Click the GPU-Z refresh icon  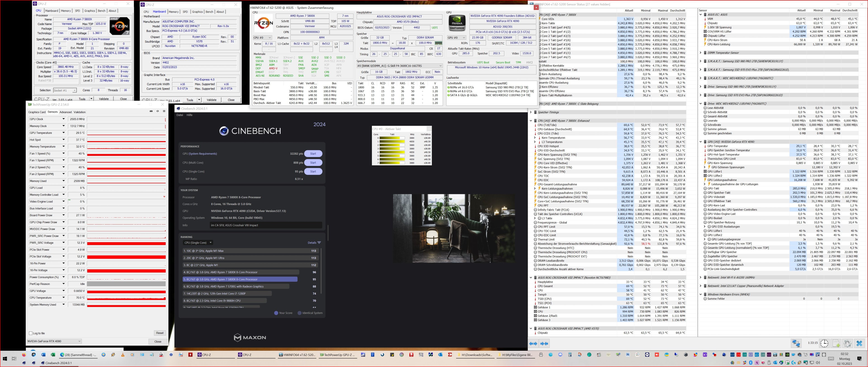coord(157,111)
